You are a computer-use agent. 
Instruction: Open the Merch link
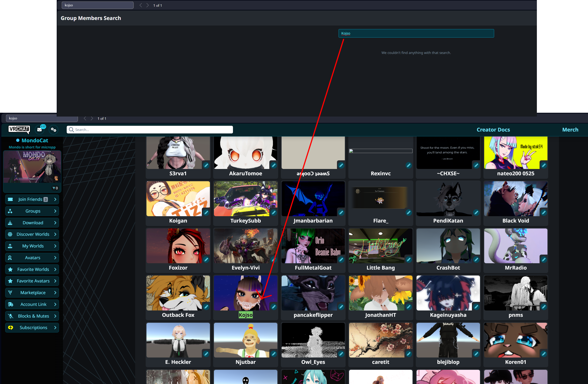click(570, 130)
